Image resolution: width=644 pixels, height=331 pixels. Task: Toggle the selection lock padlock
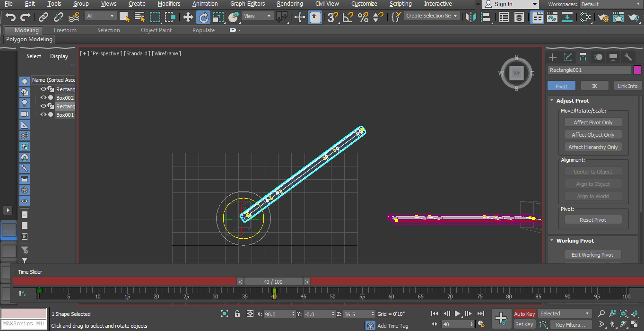[237, 314]
